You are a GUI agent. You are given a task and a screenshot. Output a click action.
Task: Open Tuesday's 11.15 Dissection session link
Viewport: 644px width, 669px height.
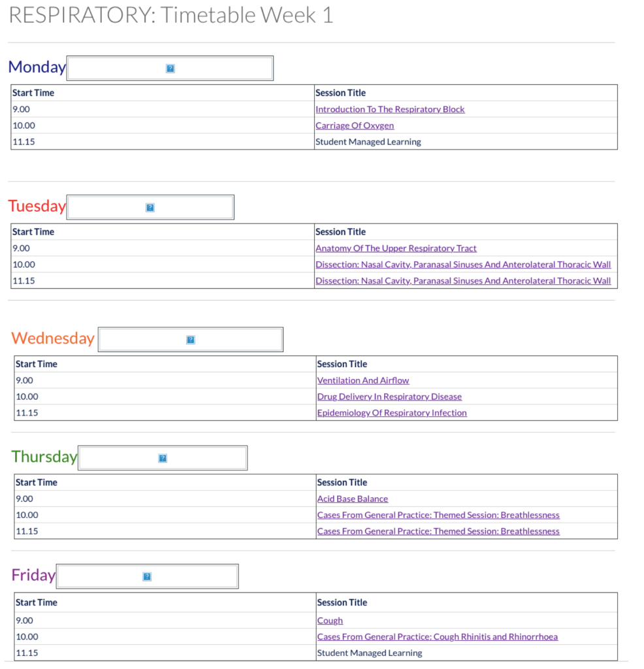pyautogui.click(x=463, y=282)
